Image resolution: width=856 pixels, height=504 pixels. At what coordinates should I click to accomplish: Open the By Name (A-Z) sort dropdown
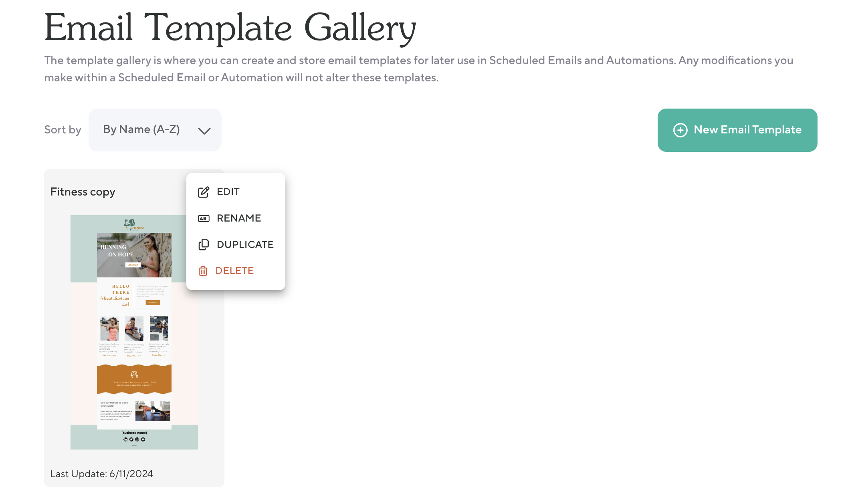coord(155,130)
